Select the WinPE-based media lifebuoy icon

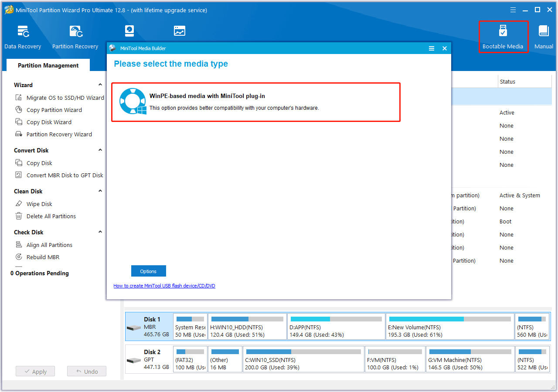(x=133, y=101)
